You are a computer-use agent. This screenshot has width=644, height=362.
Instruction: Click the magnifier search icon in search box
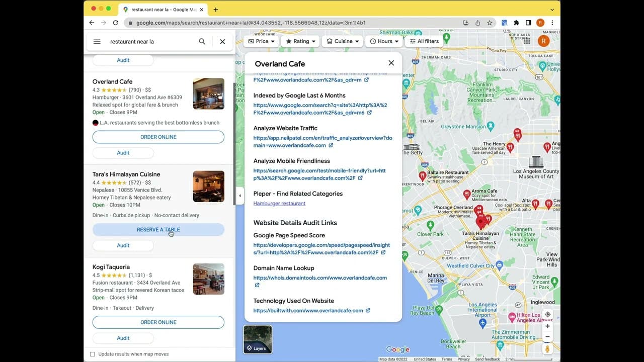[202, 42]
